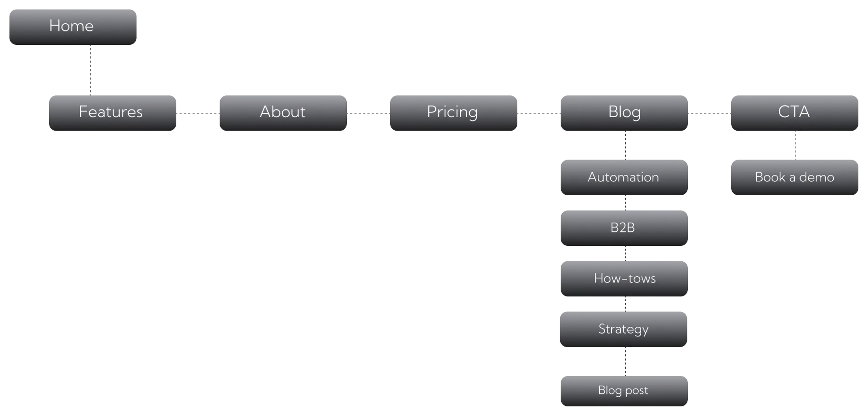Click the line between Strategy and Blog post
Screen dimensions: 868x416
626,361
